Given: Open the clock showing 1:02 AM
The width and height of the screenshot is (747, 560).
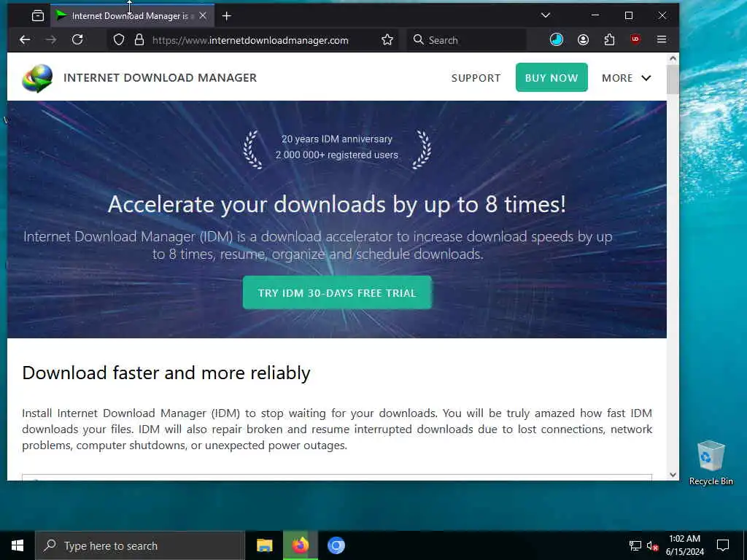Looking at the screenshot, I should pyautogui.click(x=684, y=545).
